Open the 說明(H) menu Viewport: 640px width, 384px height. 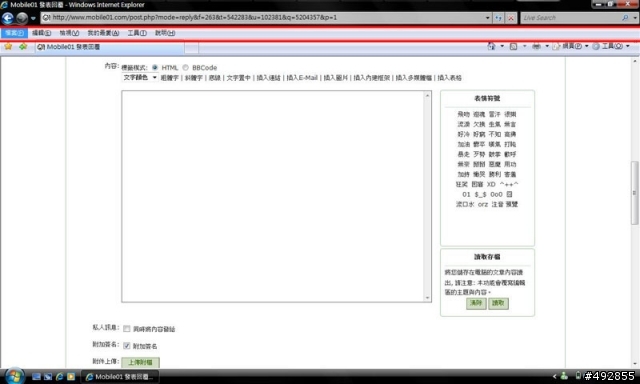165,33
